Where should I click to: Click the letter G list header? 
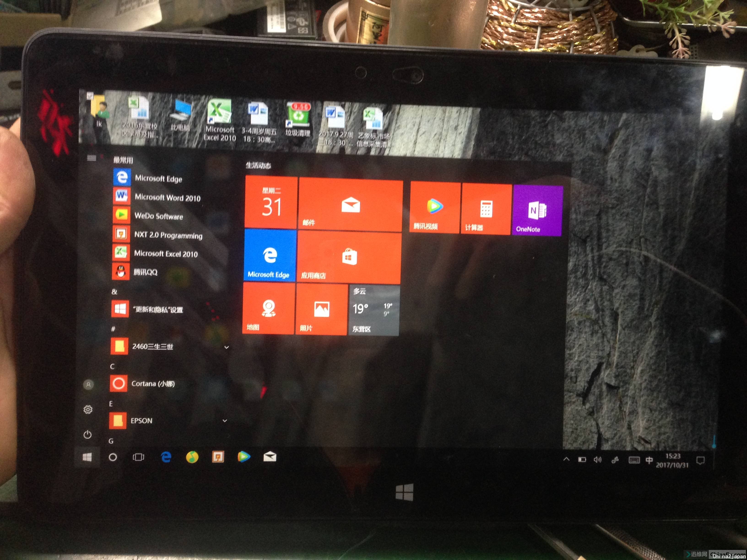pyautogui.click(x=111, y=441)
